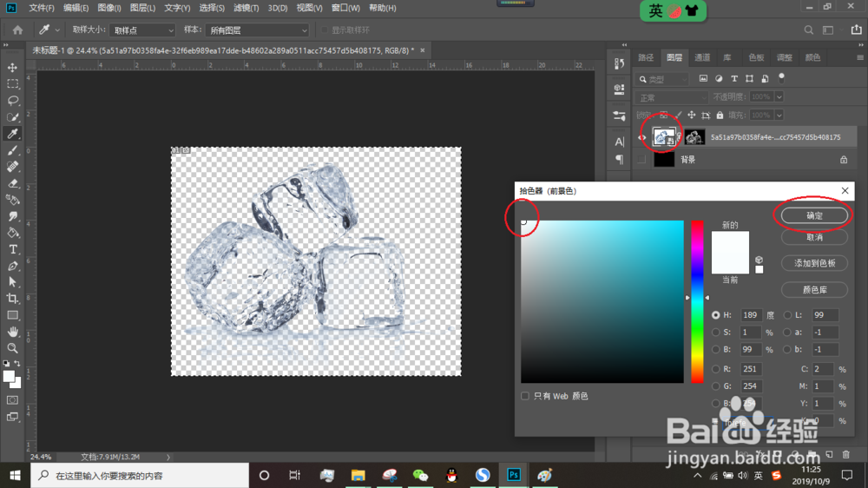Viewport: 868px width, 488px height.
Task: Change screen mode icon in toolbox
Action: click(12, 417)
